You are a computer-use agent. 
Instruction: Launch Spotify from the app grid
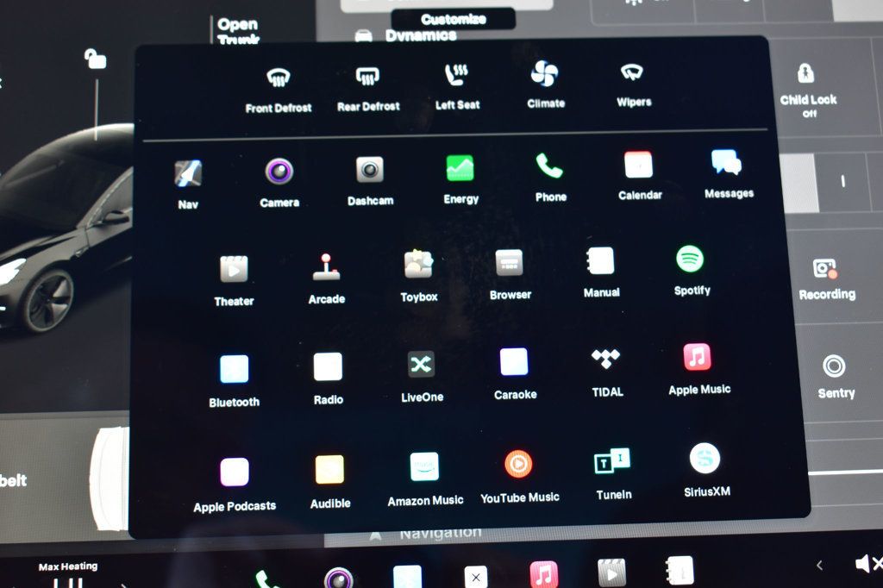pyautogui.click(x=690, y=260)
